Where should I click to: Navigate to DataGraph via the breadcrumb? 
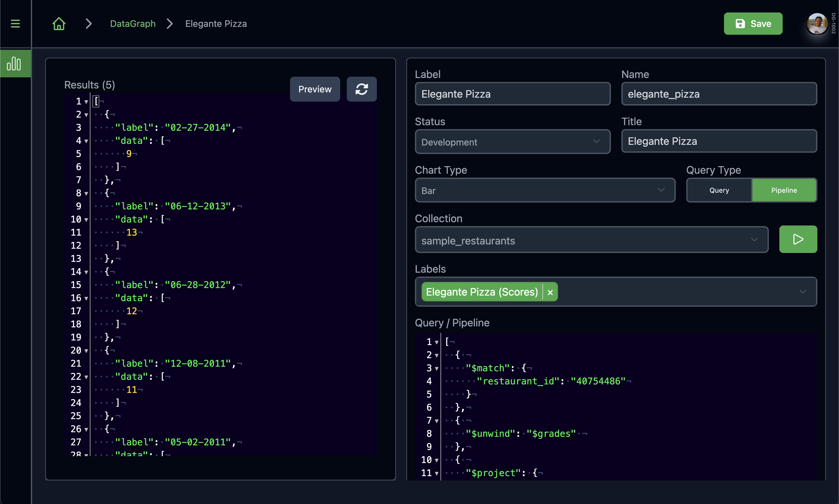point(132,24)
